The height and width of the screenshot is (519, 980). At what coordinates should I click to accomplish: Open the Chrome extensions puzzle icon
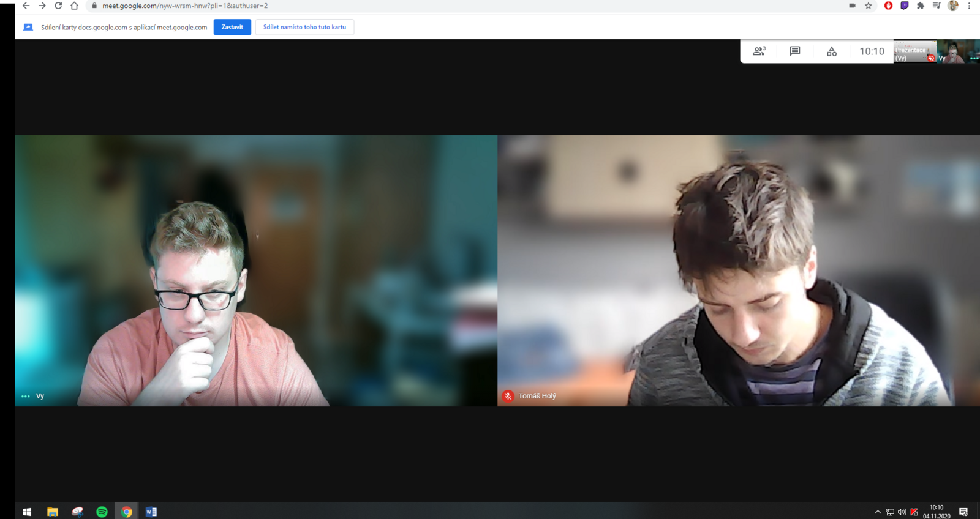click(x=920, y=6)
